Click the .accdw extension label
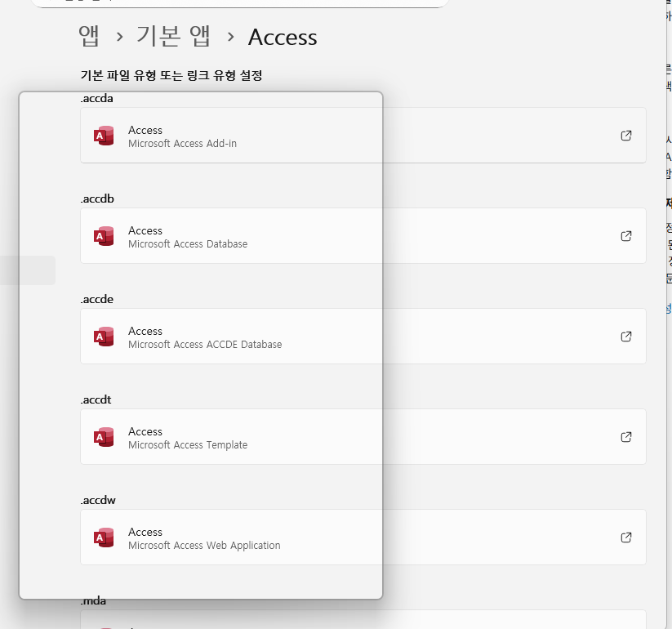 click(x=98, y=501)
